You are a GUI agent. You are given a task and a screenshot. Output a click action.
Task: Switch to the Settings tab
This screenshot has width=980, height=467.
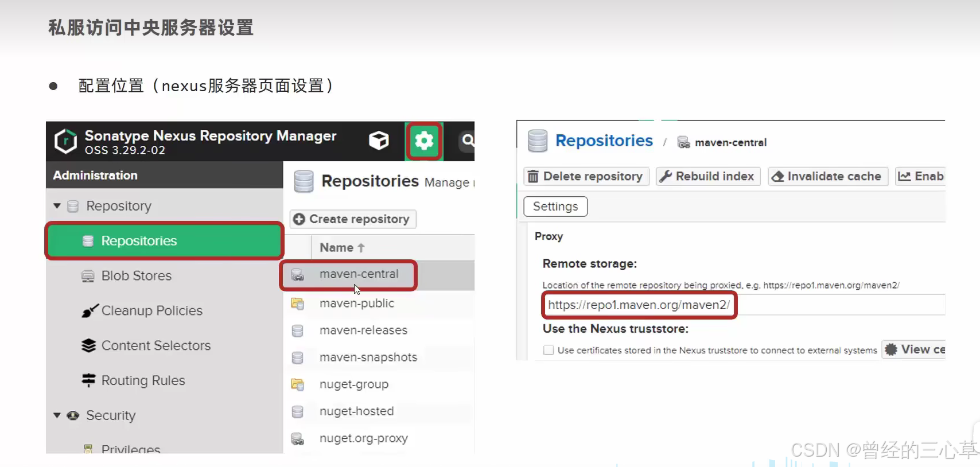pos(555,207)
